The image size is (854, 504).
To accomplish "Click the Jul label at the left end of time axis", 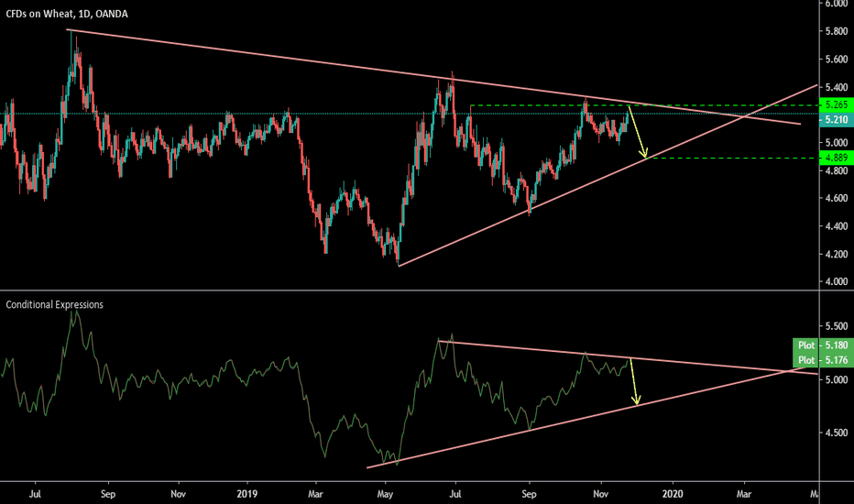I will 35,494.
